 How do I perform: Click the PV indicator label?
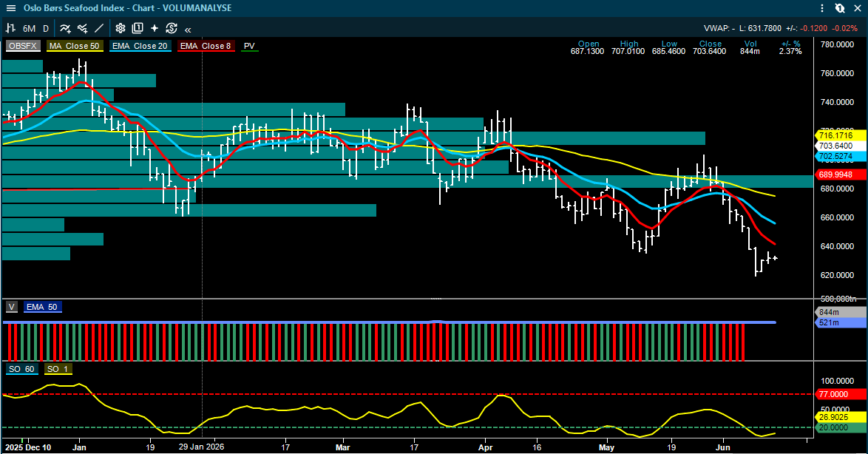click(x=250, y=46)
